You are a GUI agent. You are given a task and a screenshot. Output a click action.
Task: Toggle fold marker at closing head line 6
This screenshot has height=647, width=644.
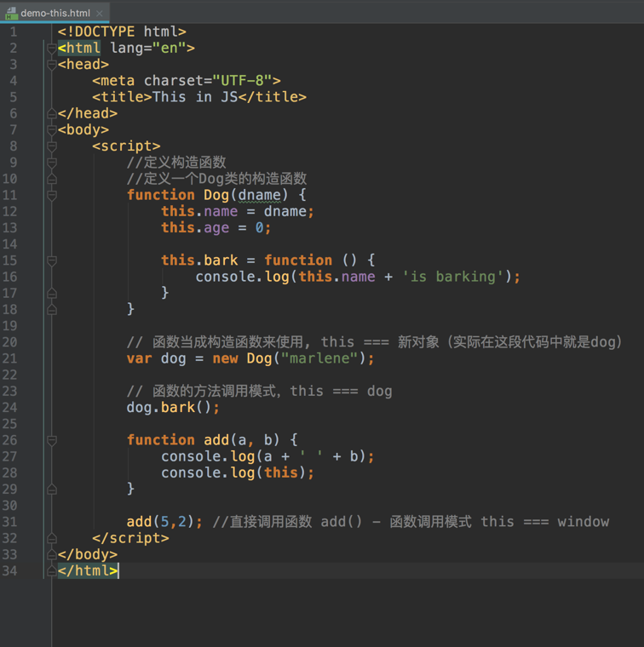pos(52,113)
